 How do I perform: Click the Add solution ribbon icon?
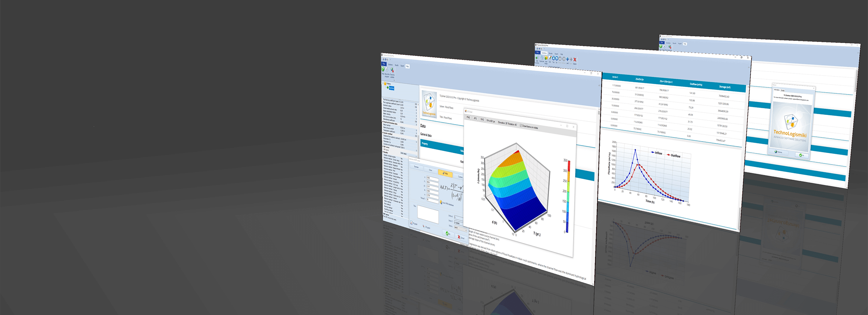[x=537, y=58]
